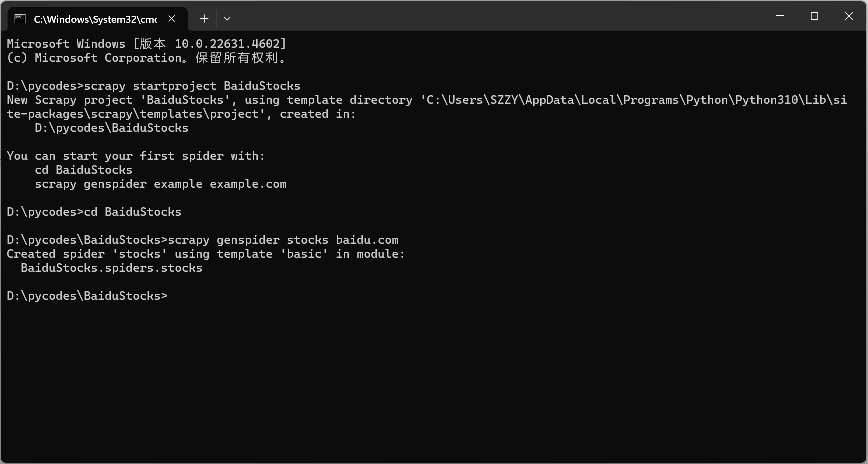Maximize the terminal window
The width and height of the screenshot is (868, 464).
pos(814,16)
